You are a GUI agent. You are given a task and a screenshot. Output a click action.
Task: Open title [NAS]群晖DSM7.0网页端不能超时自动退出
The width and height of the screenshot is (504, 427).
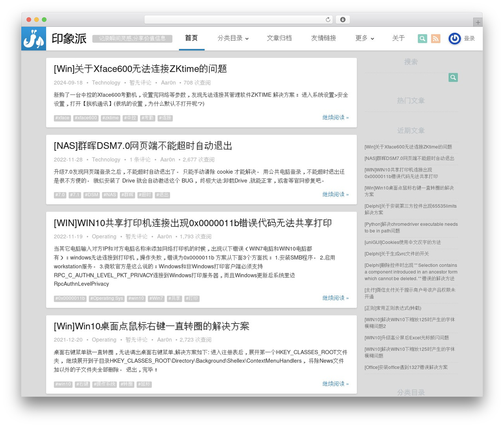[x=143, y=146]
